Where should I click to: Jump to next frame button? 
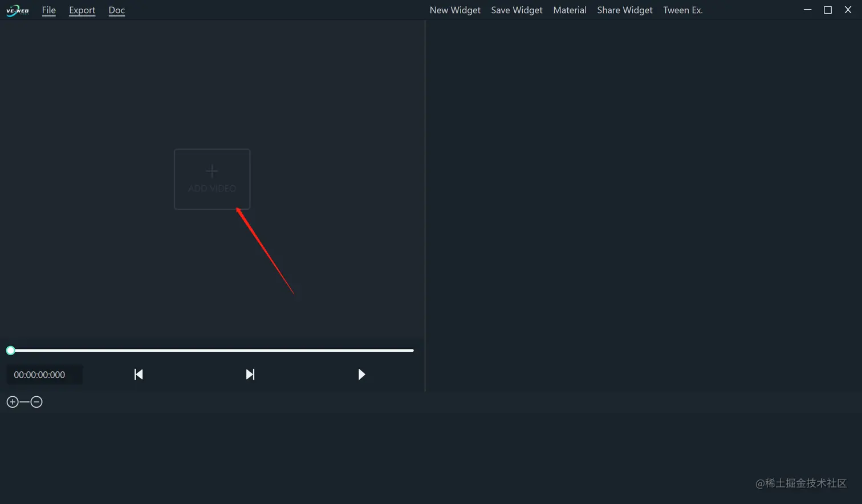[250, 374]
